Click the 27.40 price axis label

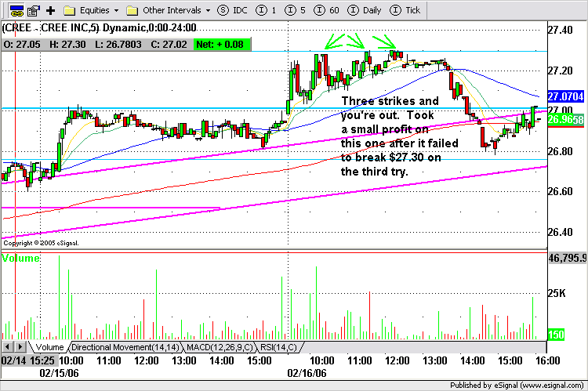561,30
